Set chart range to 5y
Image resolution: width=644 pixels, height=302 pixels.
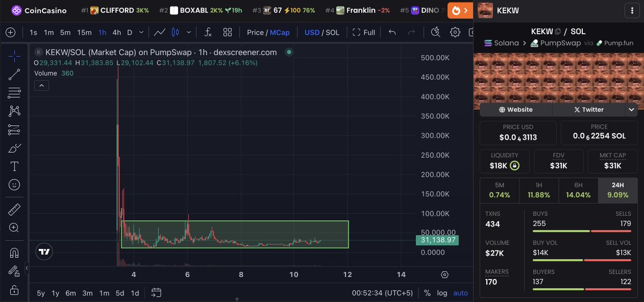click(41, 293)
